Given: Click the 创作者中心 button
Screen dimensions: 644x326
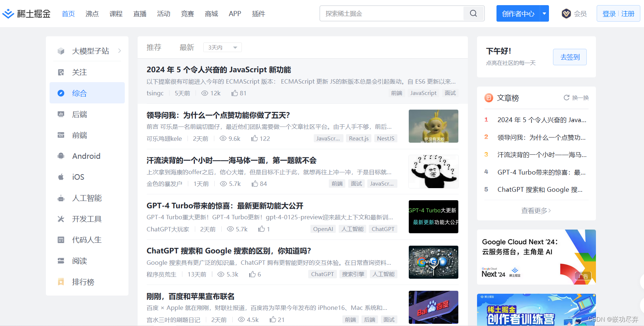Looking at the screenshot, I should click(x=518, y=14).
